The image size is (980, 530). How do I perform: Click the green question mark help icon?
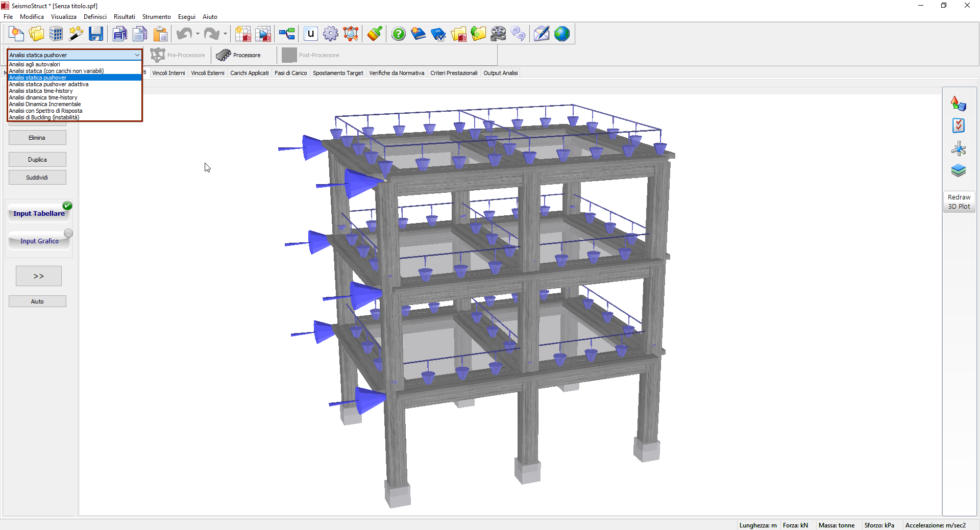[398, 34]
